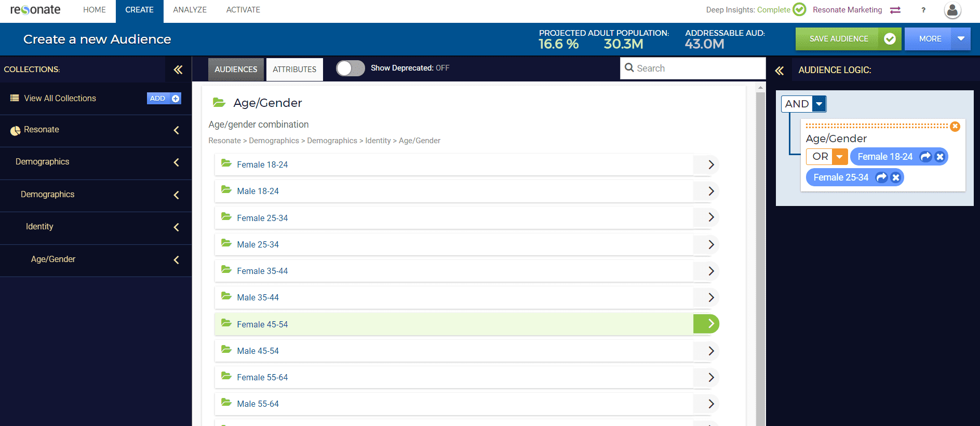
Task: Click into the Search field
Action: click(696, 68)
